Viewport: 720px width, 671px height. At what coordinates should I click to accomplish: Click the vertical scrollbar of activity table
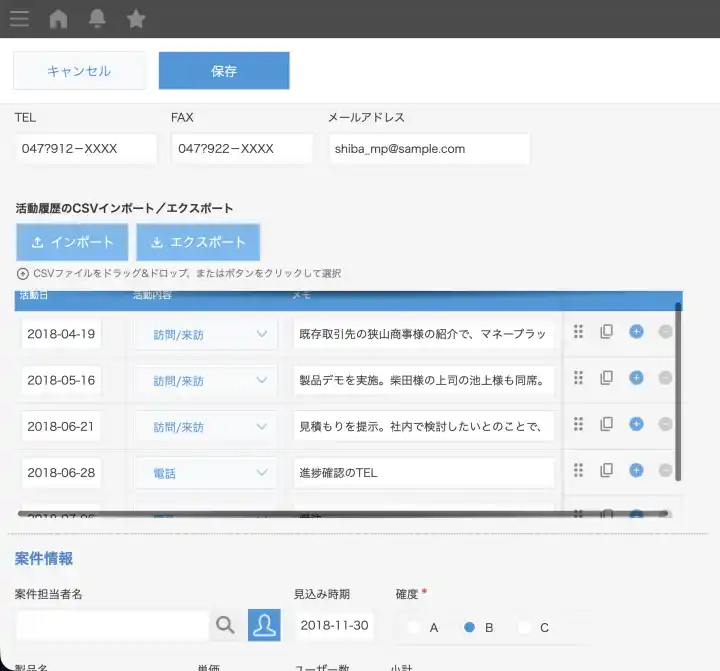(678, 391)
